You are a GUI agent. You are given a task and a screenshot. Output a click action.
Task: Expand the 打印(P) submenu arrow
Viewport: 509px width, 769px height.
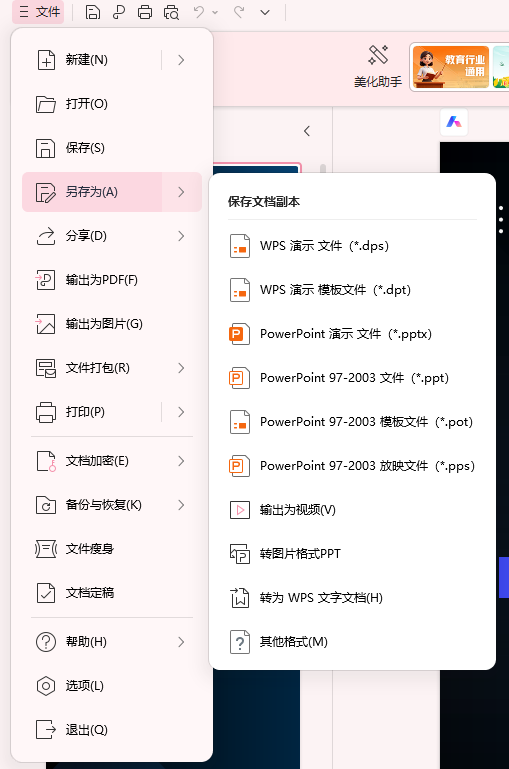click(181, 412)
